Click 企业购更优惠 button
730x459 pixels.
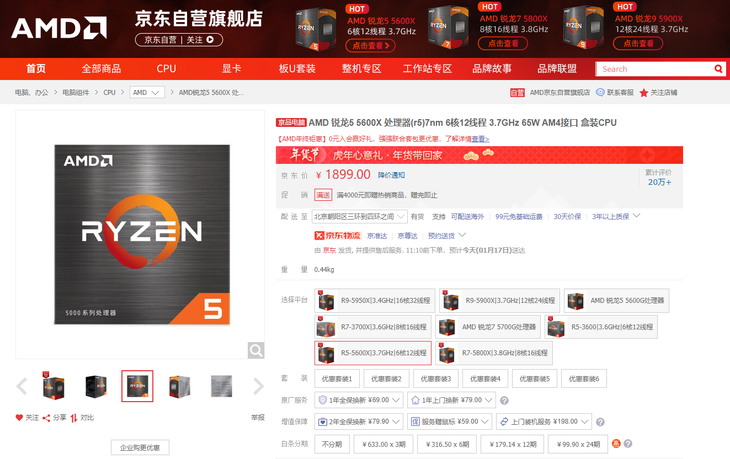pyautogui.click(x=140, y=447)
